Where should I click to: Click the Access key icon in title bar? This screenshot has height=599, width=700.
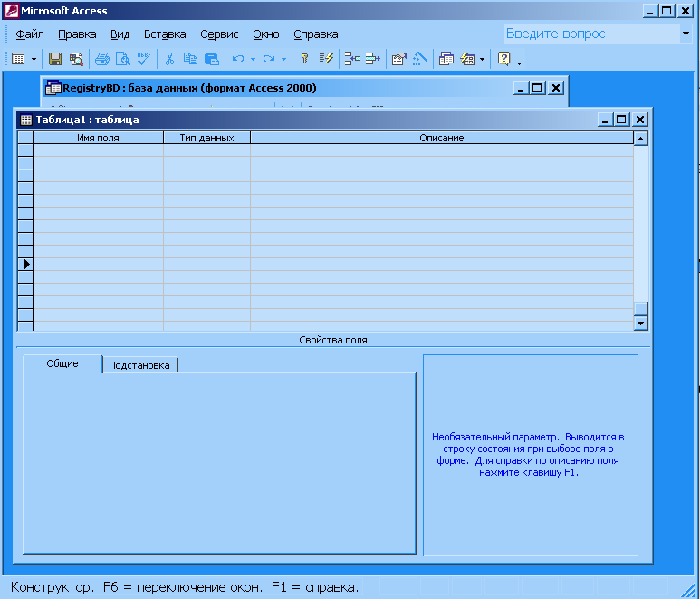point(11,11)
